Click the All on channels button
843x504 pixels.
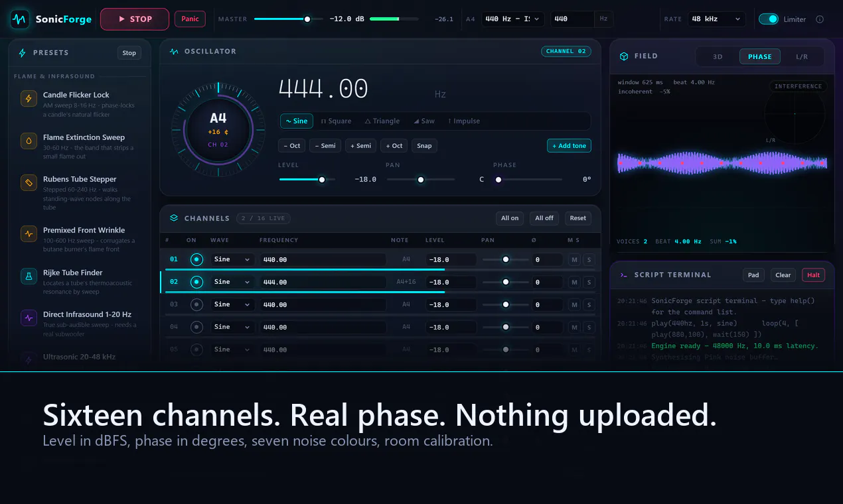point(510,218)
